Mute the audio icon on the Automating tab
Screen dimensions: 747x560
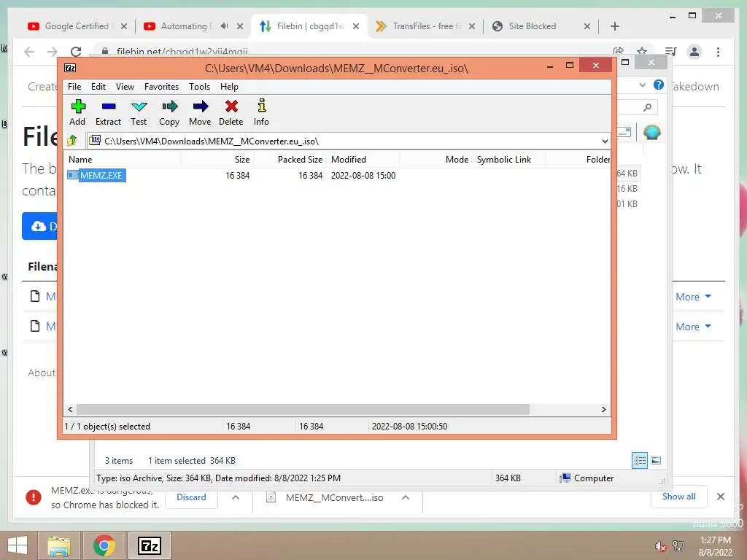pyautogui.click(x=225, y=26)
